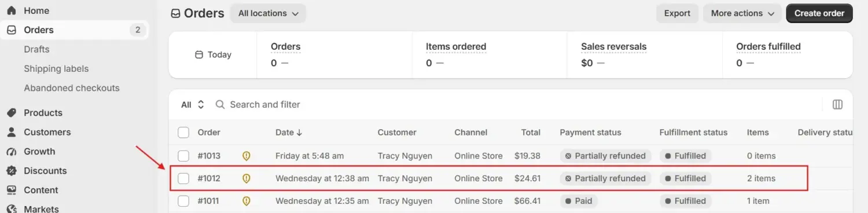Open the edit columns icon
Viewport: 868px width, 213px height.
click(x=837, y=105)
